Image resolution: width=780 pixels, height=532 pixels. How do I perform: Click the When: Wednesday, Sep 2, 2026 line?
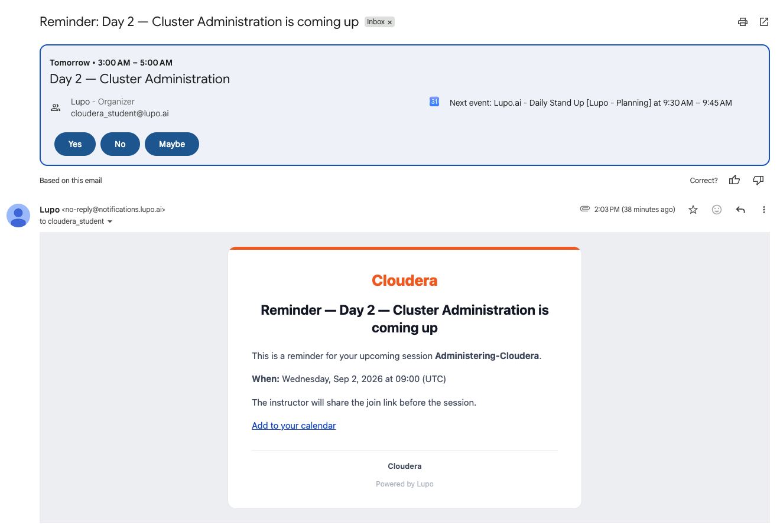click(x=349, y=379)
